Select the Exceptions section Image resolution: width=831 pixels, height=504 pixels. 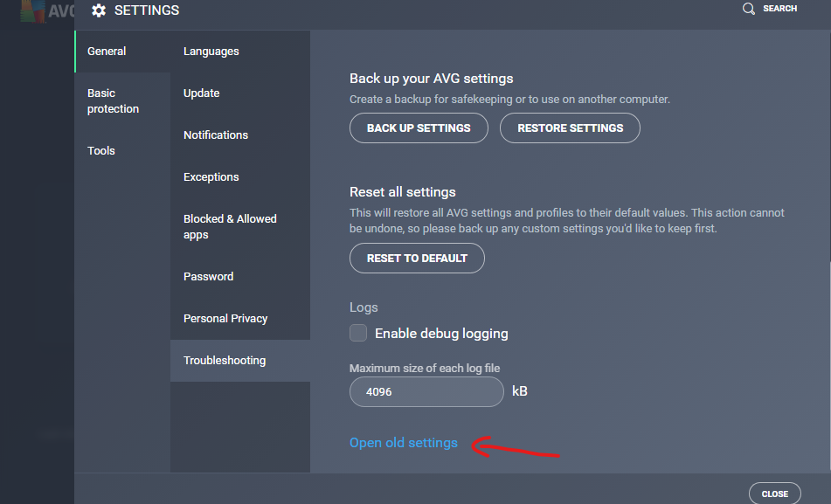pos(240,177)
